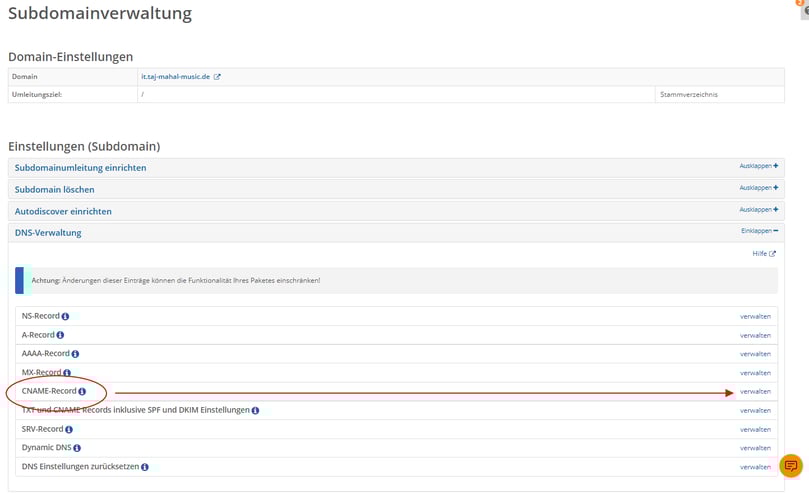Expand the Subdomain löschen section
The width and height of the screenshot is (809, 495).
pos(759,188)
